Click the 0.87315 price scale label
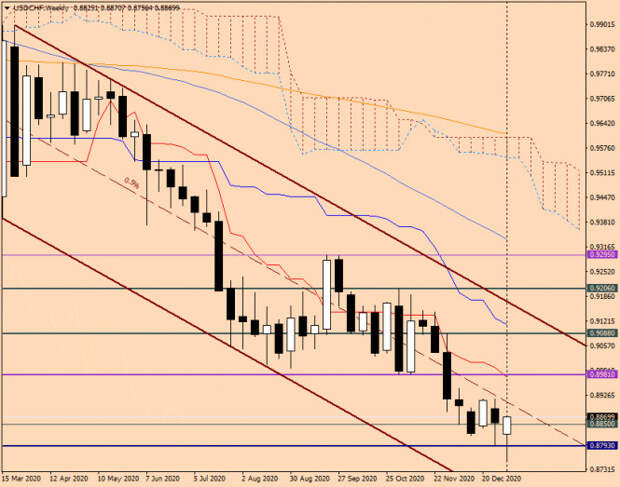620x487 pixels. [x=603, y=470]
